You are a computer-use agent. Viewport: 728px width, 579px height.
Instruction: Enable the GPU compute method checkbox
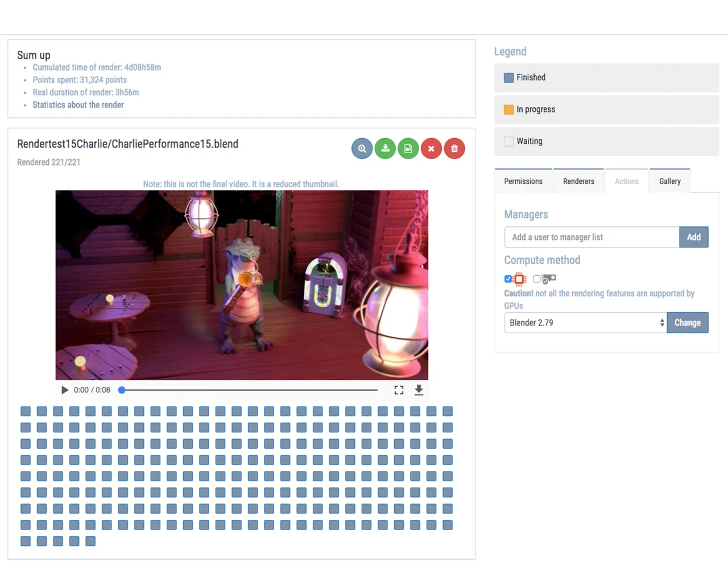[537, 279]
